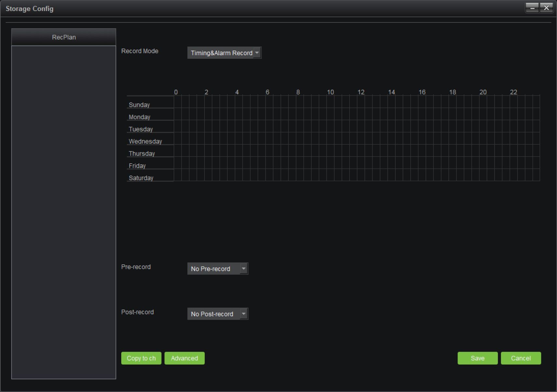The image size is (557, 392).
Task: Select the Saturday row label
Action: [141, 178]
